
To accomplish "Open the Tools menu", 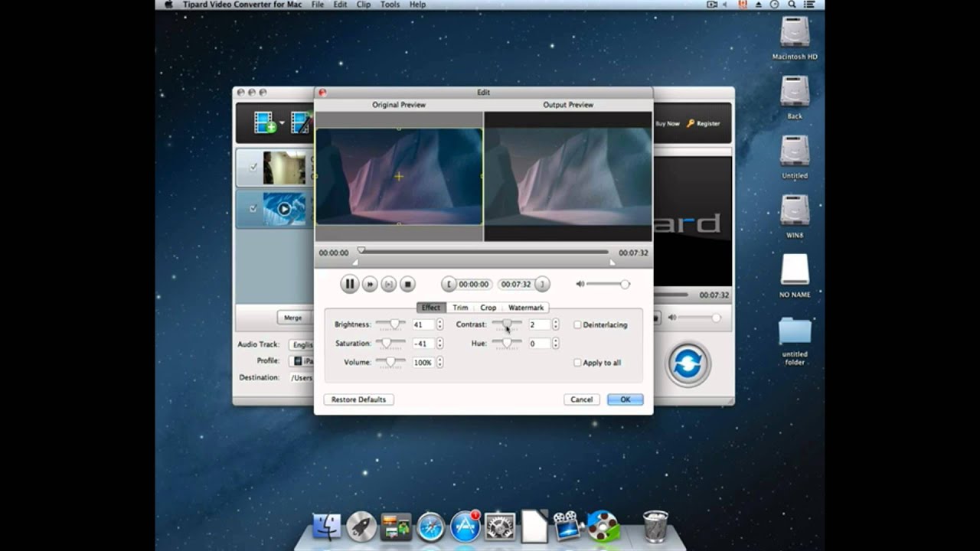I will [x=390, y=5].
